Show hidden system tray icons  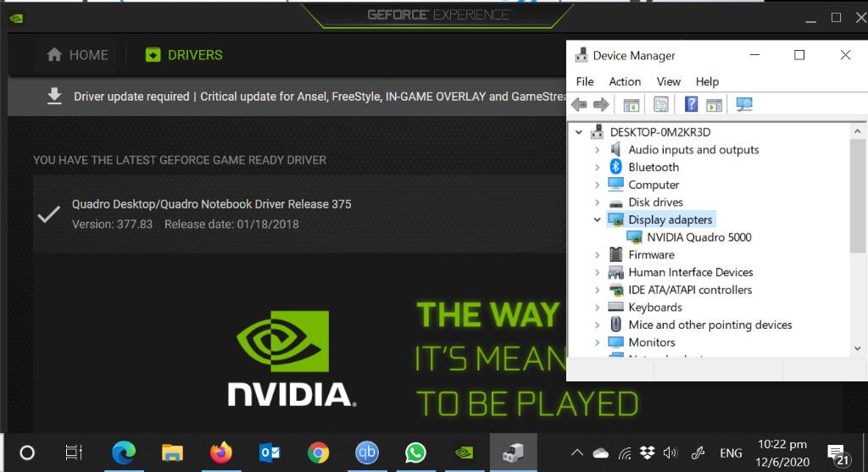[576, 453]
